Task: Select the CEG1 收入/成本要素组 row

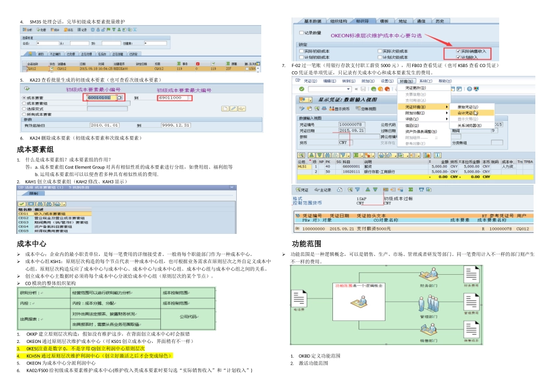Action: [x=55, y=214]
